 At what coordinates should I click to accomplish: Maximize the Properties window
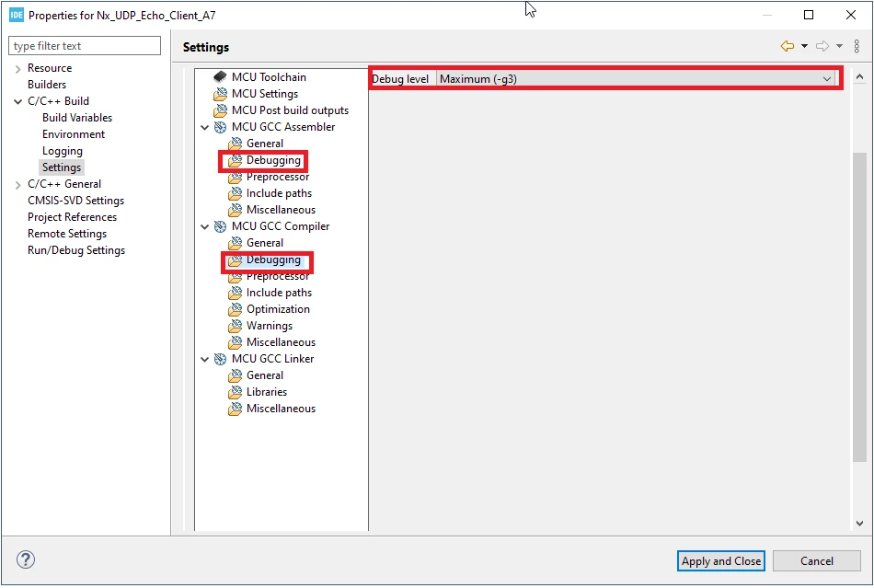809,15
